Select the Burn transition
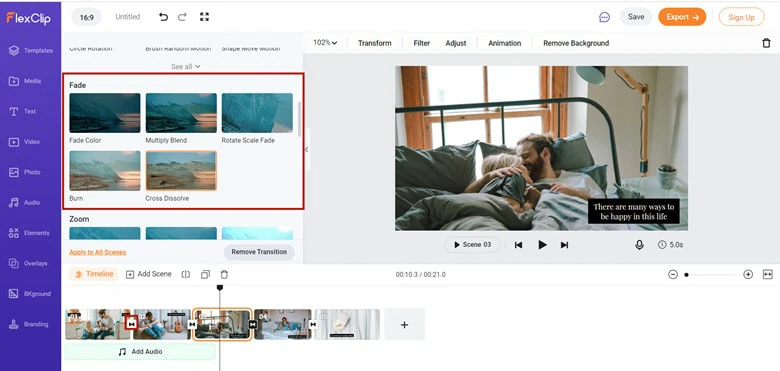780x371 pixels. point(104,171)
